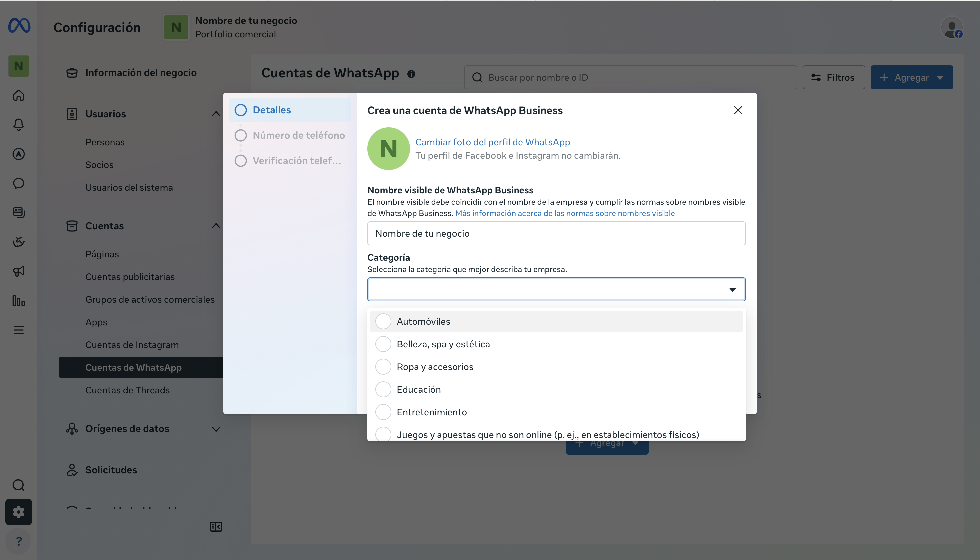The height and width of the screenshot is (560, 980).
Task: Select the Automóviles category option
Action: (x=556, y=321)
